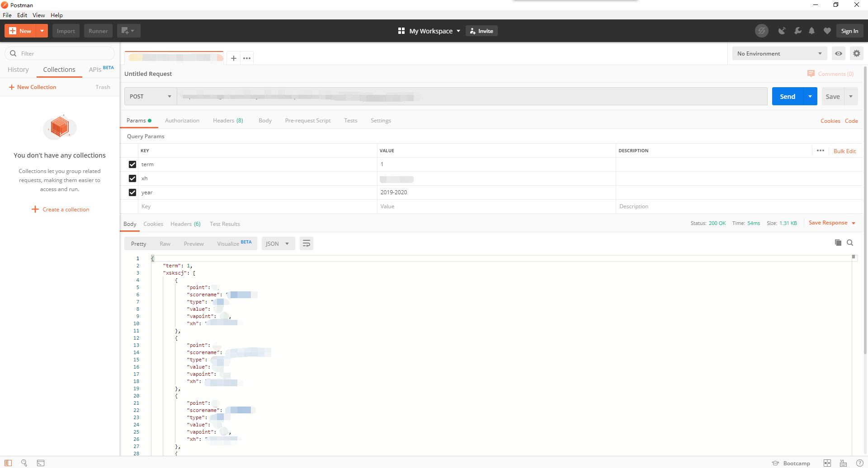Open the View menu
Image resolution: width=868 pixels, height=468 pixels.
click(38, 15)
